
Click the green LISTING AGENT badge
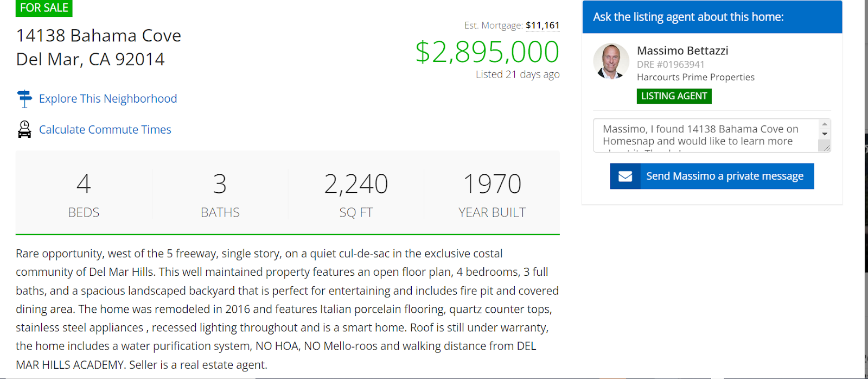[674, 96]
